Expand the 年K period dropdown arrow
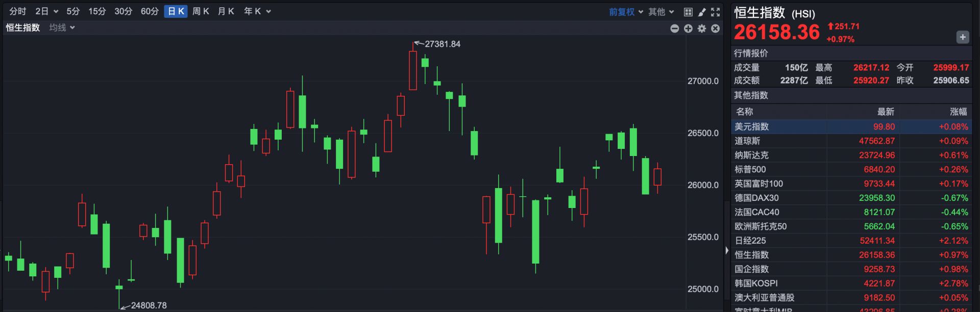Viewport: 980px width, 312px height. pyautogui.click(x=269, y=12)
